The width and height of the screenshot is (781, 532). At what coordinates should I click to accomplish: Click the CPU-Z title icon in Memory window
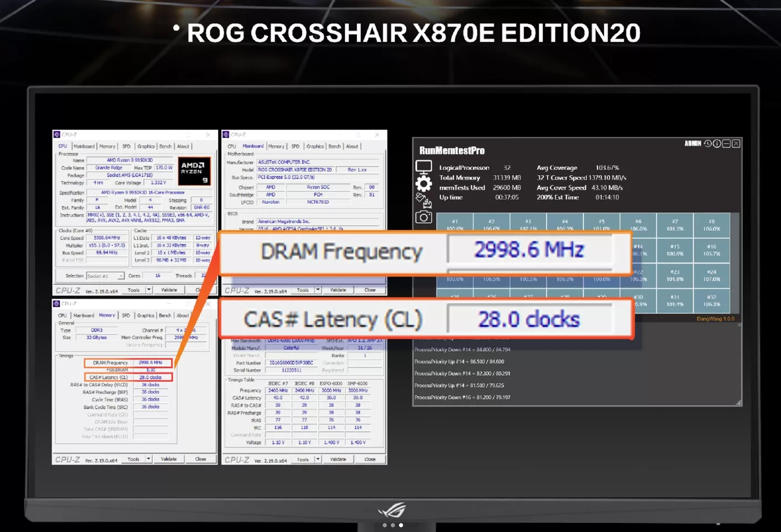coord(57,304)
